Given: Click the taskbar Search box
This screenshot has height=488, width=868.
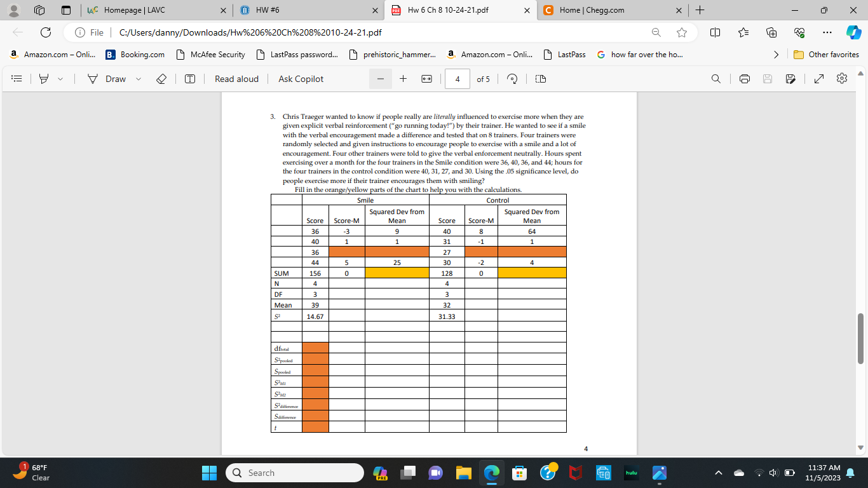Looking at the screenshot, I should [x=294, y=473].
